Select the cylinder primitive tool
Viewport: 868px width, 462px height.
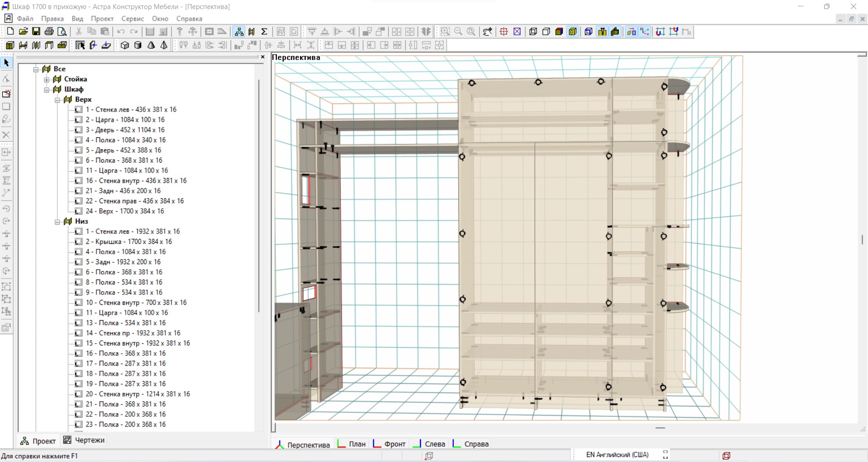tap(138, 45)
